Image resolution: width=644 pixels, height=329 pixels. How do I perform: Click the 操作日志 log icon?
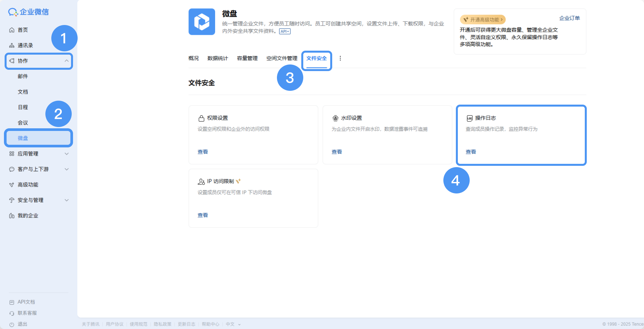[470, 118]
